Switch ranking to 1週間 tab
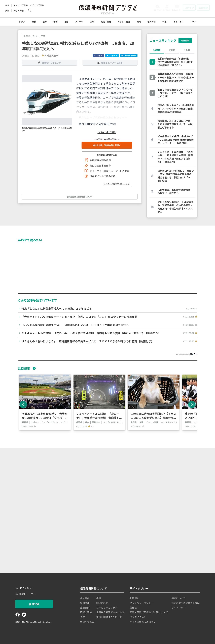The width and height of the screenshot is (215, 644). [x=172, y=50]
